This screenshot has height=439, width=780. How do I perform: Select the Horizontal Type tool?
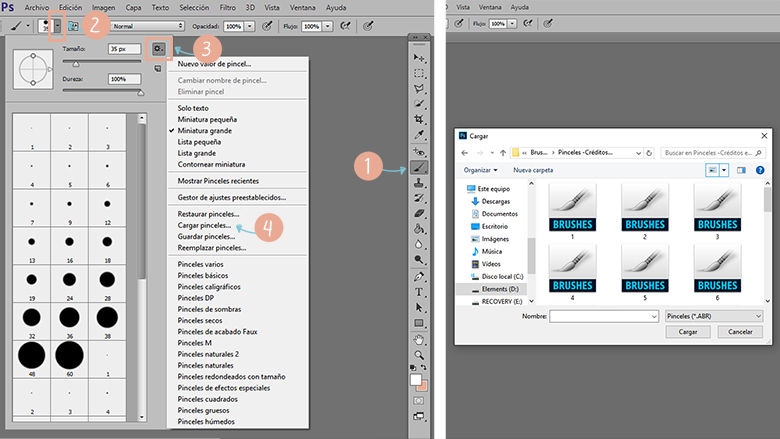click(419, 292)
